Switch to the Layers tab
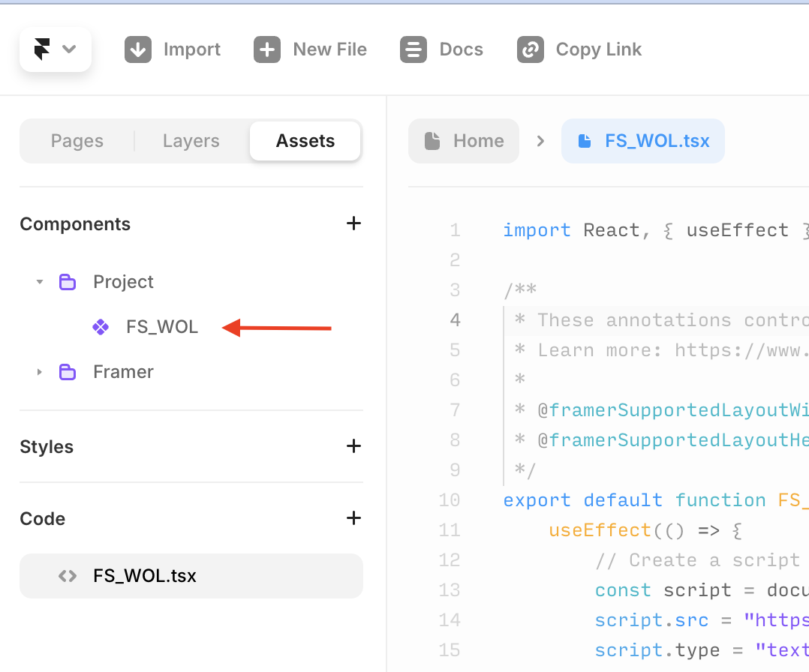The image size is (809, 672). (191, 140)
